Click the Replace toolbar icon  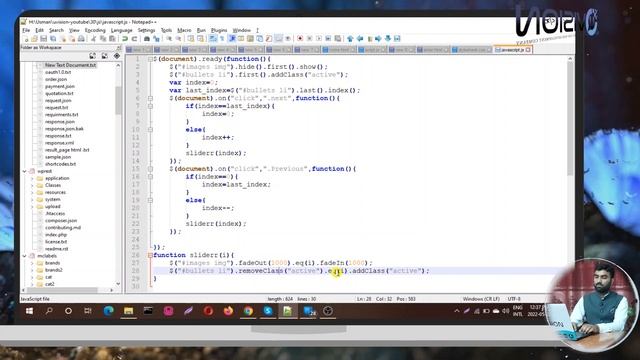(156, 39)
